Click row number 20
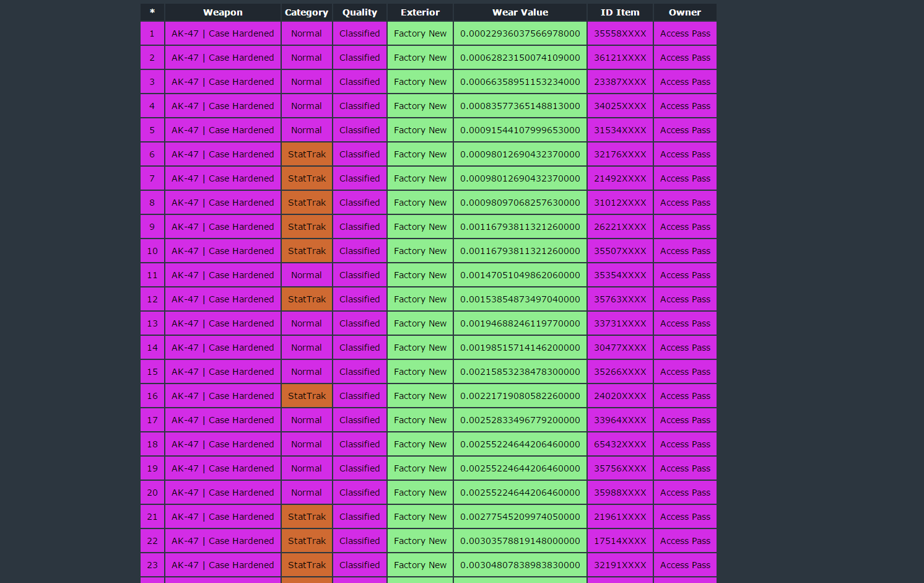This screenshot has height=583, width=924. (x=152, y=493)
